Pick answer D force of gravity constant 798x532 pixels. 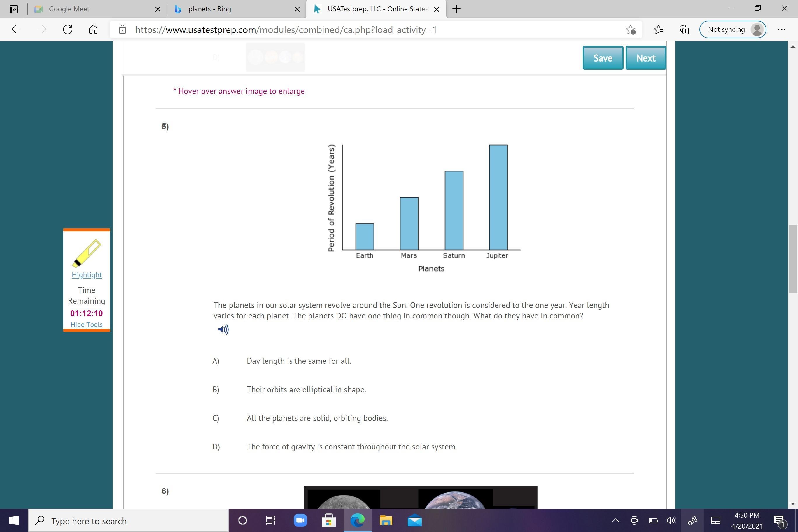pos(351,447)
